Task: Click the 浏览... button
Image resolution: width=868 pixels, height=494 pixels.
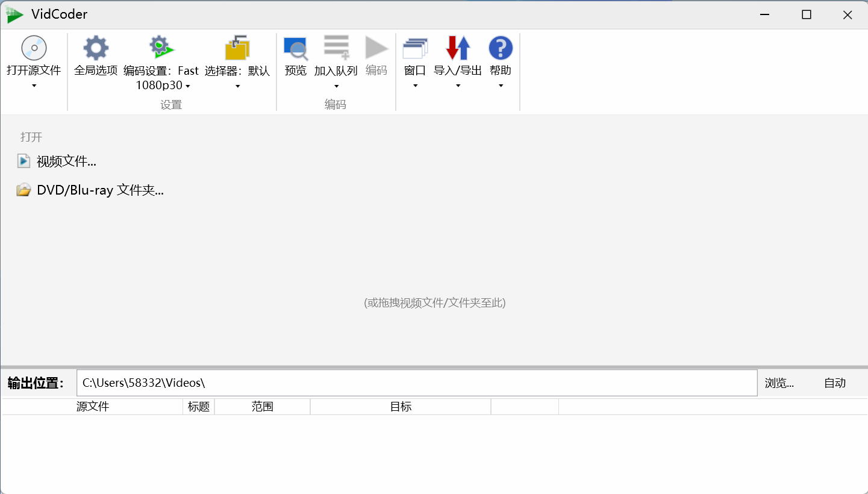Action: point(779,383)
